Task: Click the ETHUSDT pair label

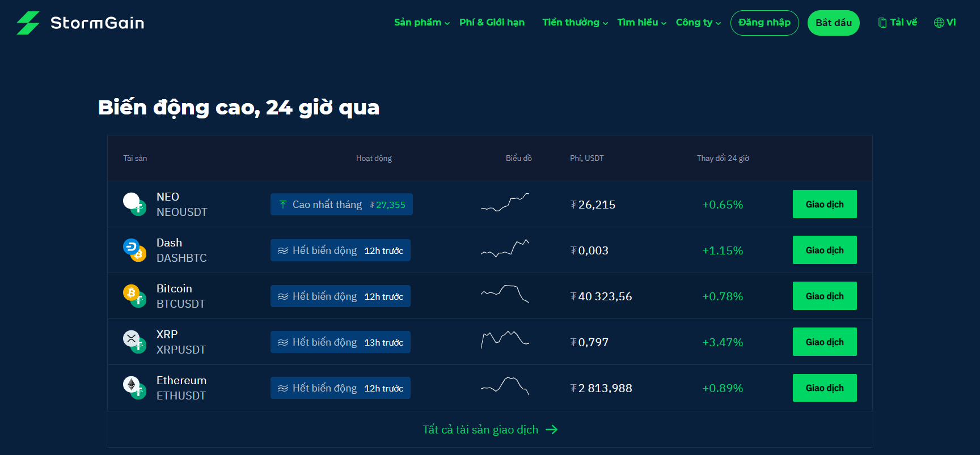Action: tap(181, 396)
